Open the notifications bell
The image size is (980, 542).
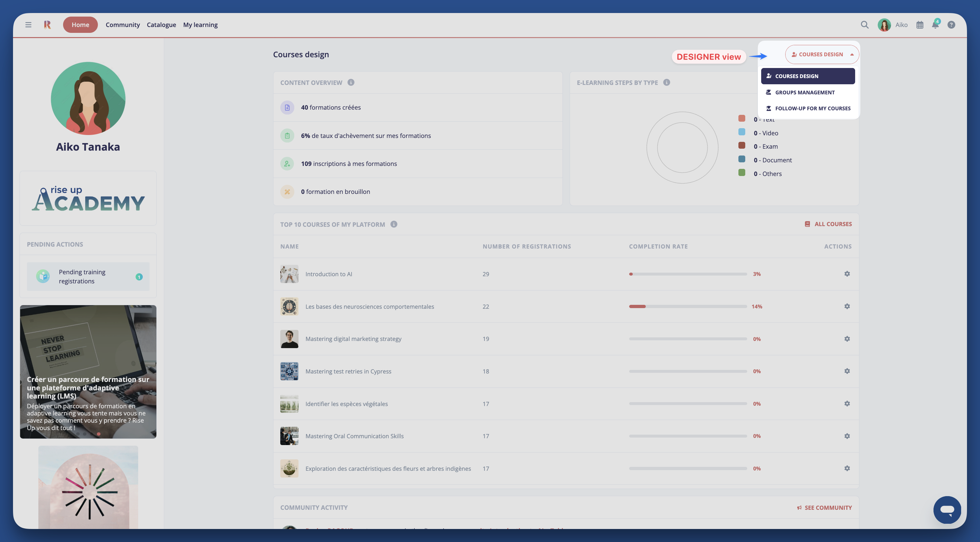pyautogui.click(x=935, y=25)
